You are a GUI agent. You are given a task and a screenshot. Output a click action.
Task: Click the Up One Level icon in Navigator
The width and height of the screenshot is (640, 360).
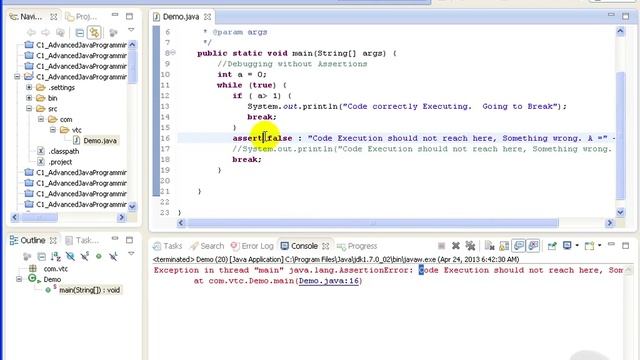coord(60,32)
